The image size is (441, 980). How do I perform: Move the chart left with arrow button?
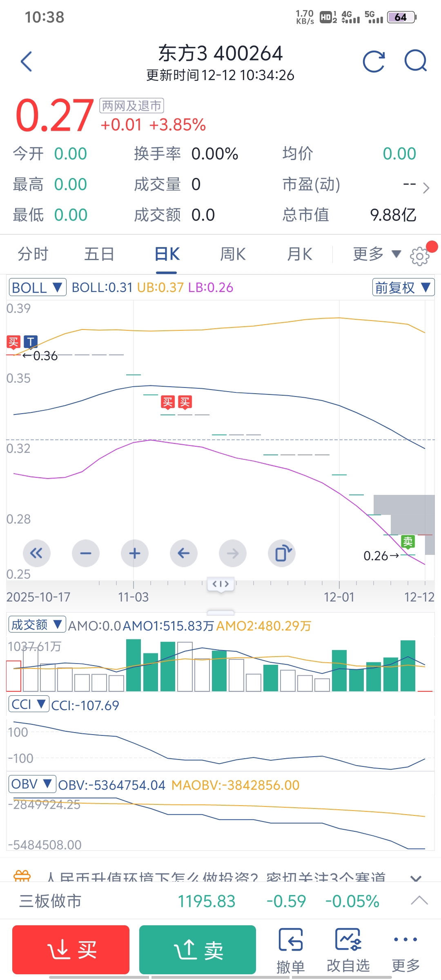[184, 553]
